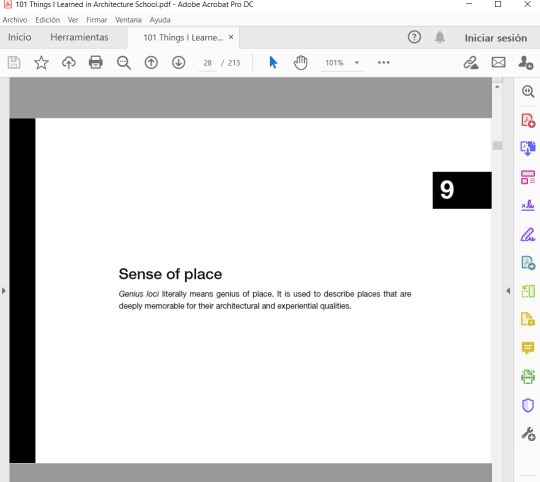Click the page number field
Screen dimensions: 540x482
click(207, 63)
